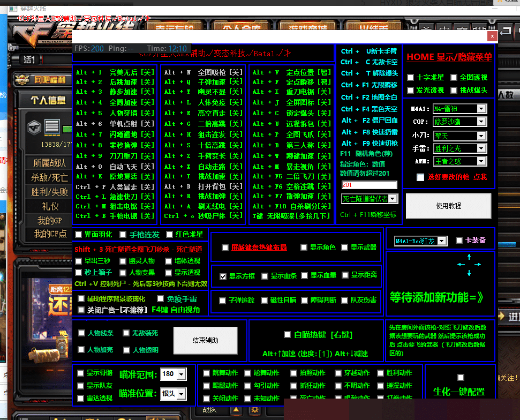The image size is (520, 420).
Task: Open the 瞄准范围 dropdown showing 180
Action: pos(173,374)
